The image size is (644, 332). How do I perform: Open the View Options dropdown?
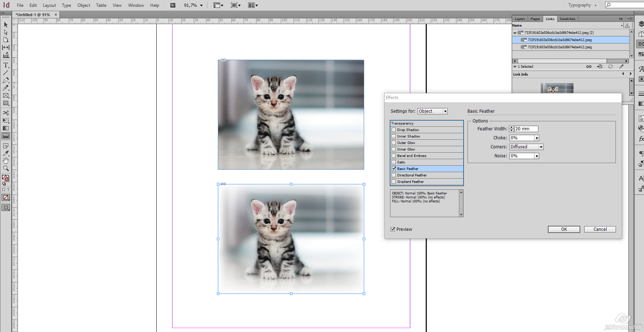point(219,5)
